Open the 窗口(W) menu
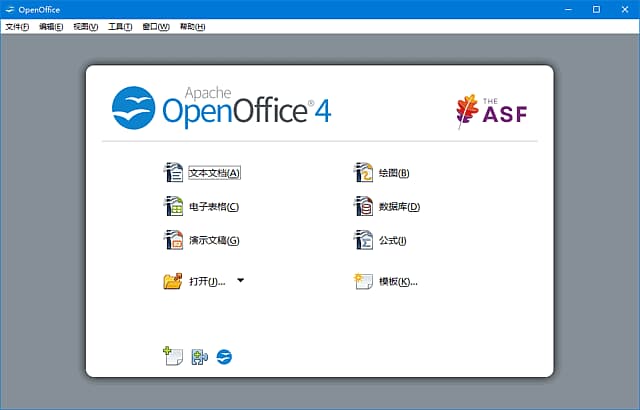Image resolution: width=640 pixels, height=410 pixels. click(x=156, y=27)
